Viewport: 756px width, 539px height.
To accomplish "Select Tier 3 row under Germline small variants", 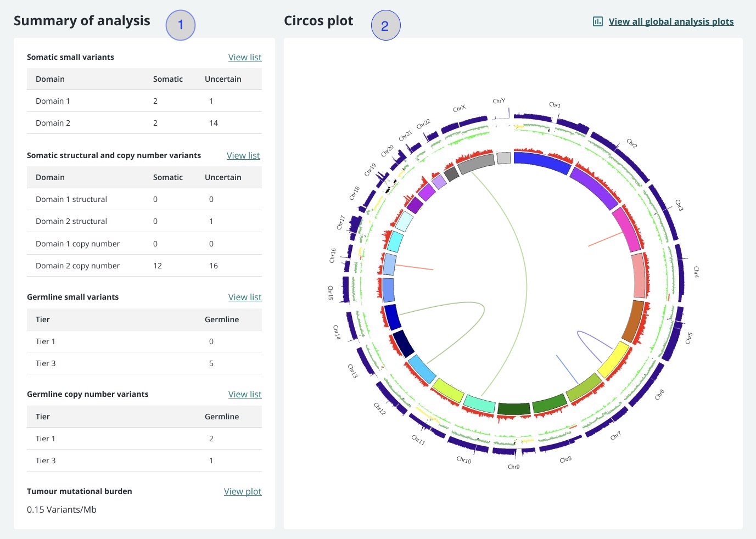I will coord(144,363).
